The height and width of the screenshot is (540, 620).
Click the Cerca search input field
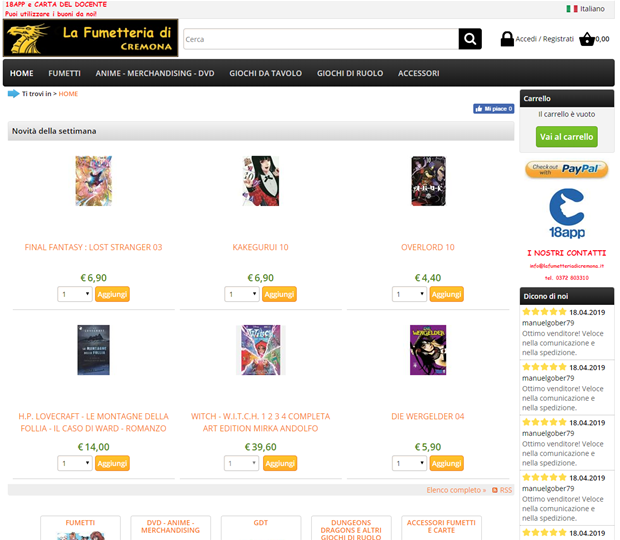point(321,39)
